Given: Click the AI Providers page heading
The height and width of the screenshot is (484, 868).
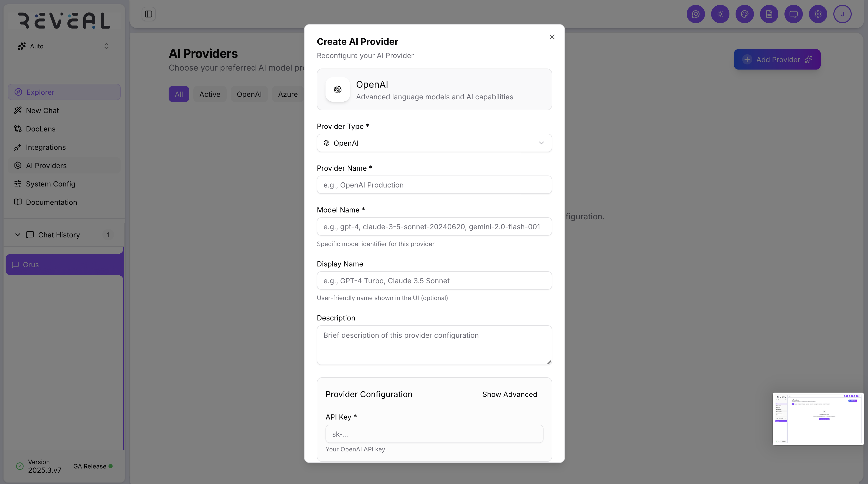Looking at the screenshot, I should [x=203, y=53].
